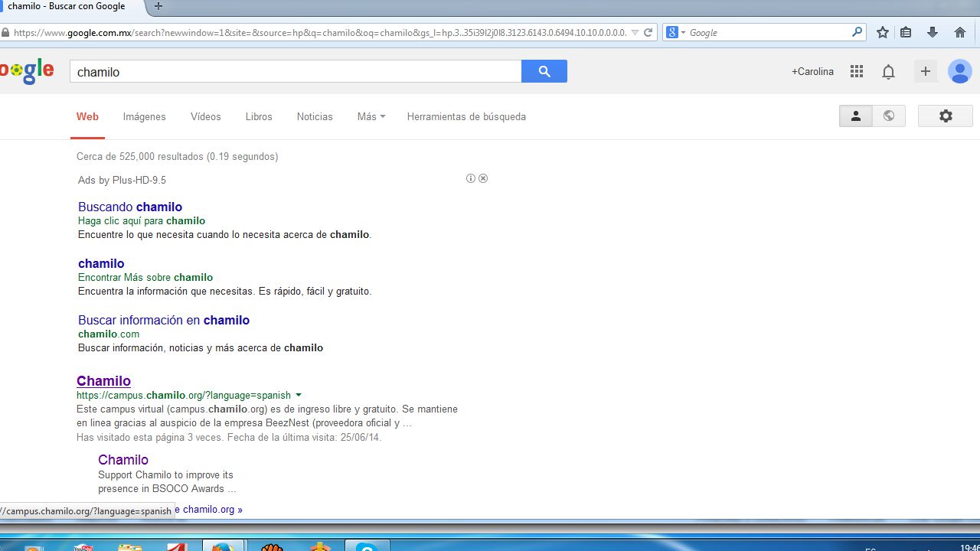Viewport: 980px width, 551px height.
Task: Click the Firefox address bar URL
Action: [320, 33]
